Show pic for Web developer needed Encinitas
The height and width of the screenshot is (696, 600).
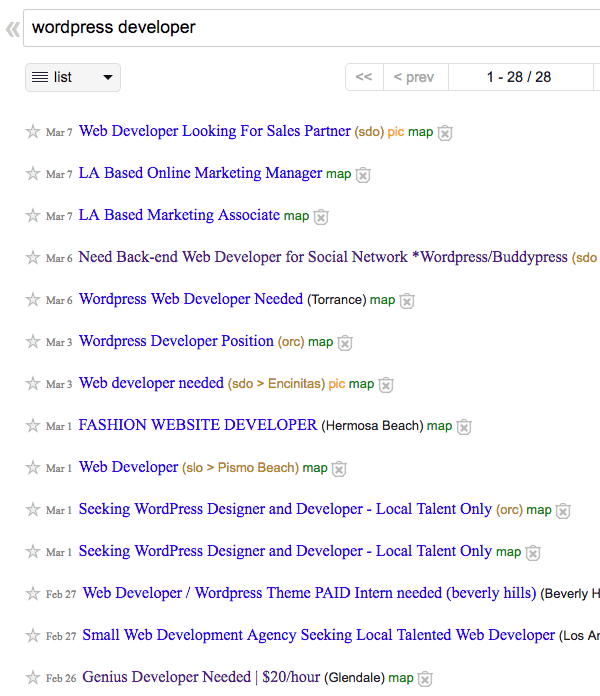[337, 384]
